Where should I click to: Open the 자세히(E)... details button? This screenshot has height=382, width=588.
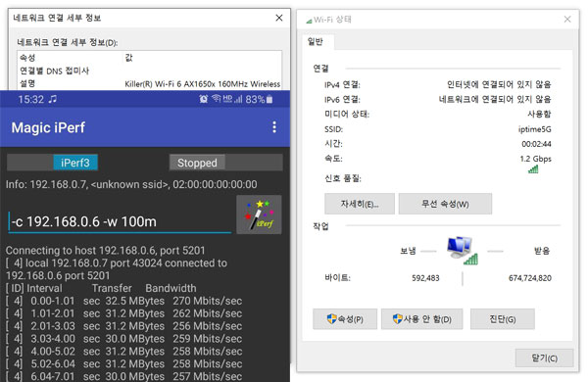tap(360, 204)
